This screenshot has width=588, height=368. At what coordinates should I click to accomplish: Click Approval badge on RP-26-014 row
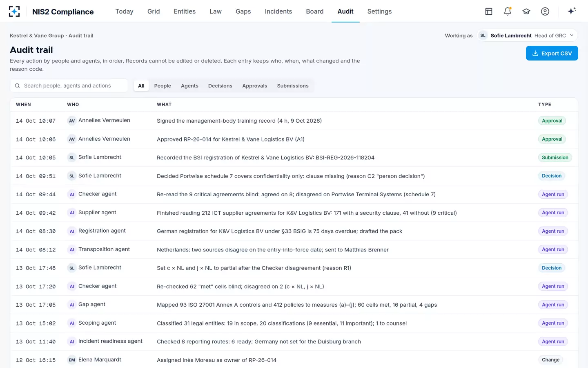coord(552,139)
